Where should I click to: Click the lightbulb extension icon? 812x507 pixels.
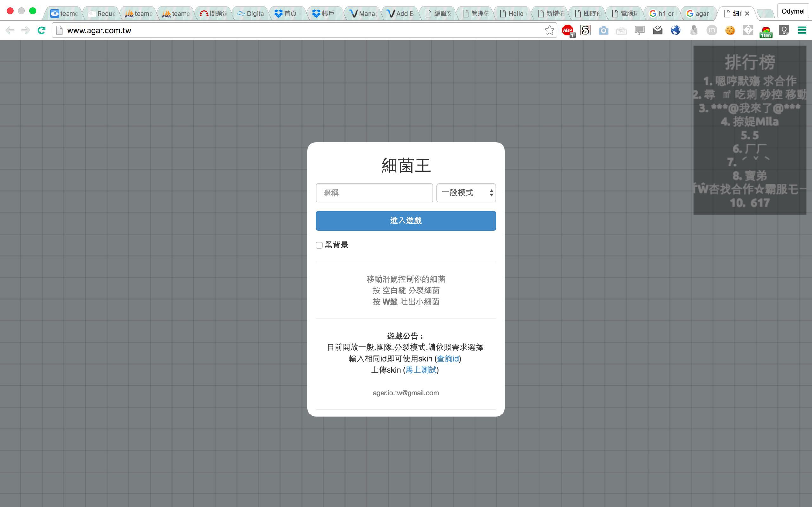(783, 30)
